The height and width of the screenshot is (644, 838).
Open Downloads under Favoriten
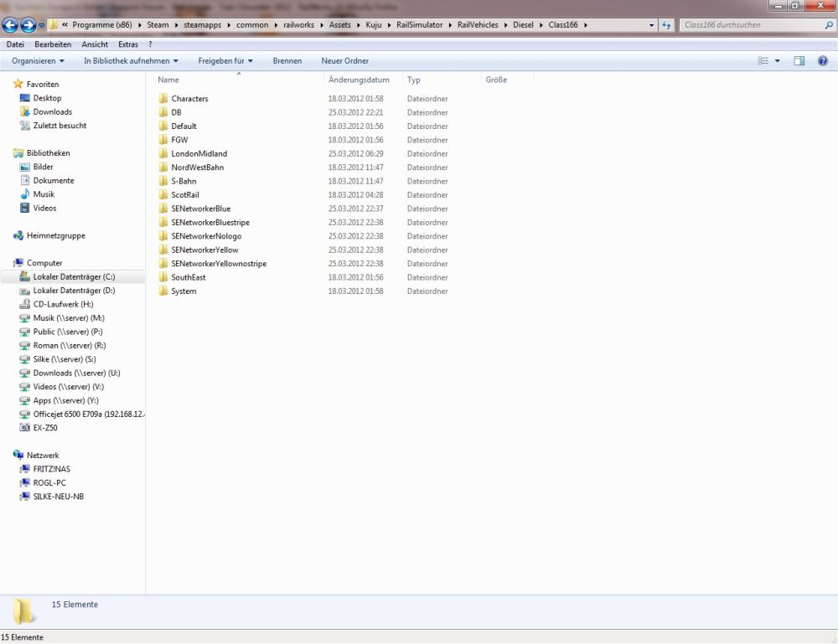pyautogui.click(x=52, y=111)
